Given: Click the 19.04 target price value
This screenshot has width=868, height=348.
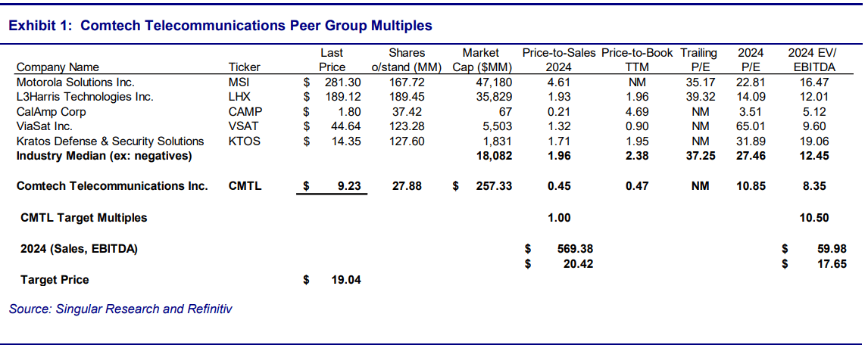Looking at the screenshot, I should click(x=346, y=280).
